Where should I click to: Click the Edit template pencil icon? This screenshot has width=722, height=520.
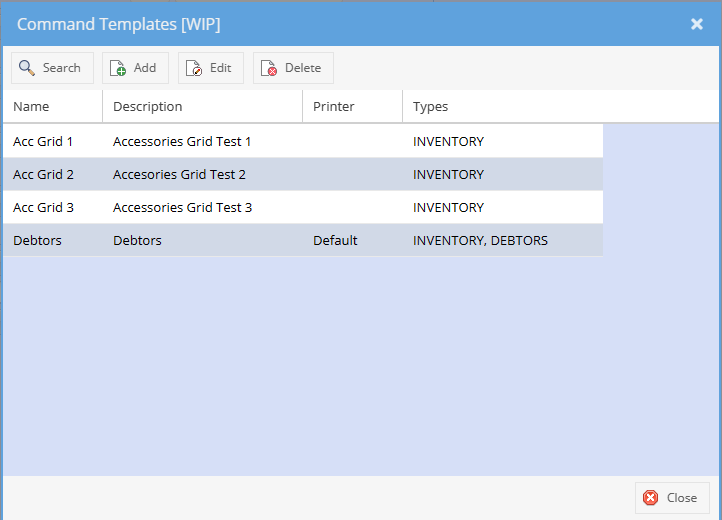(x=194, y=68)
